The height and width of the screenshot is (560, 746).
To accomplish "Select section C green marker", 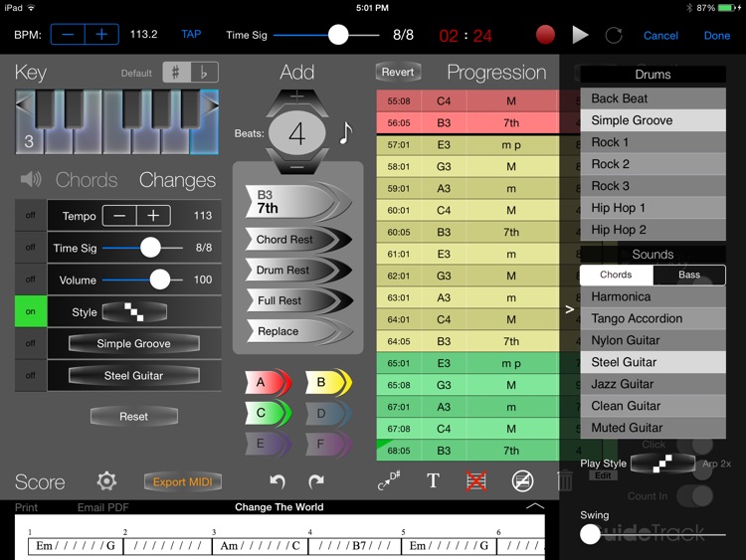I will (x=268, y=413).
